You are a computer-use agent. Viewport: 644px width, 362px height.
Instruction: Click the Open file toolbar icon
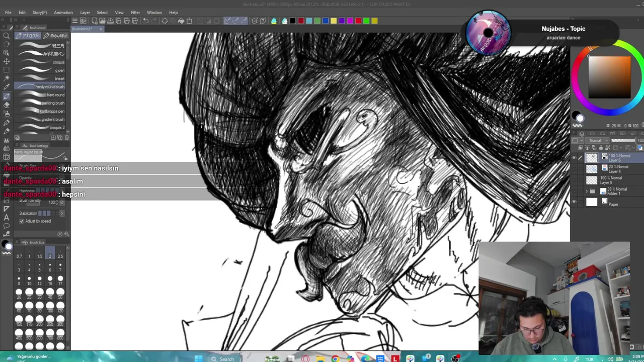point(102,21)
